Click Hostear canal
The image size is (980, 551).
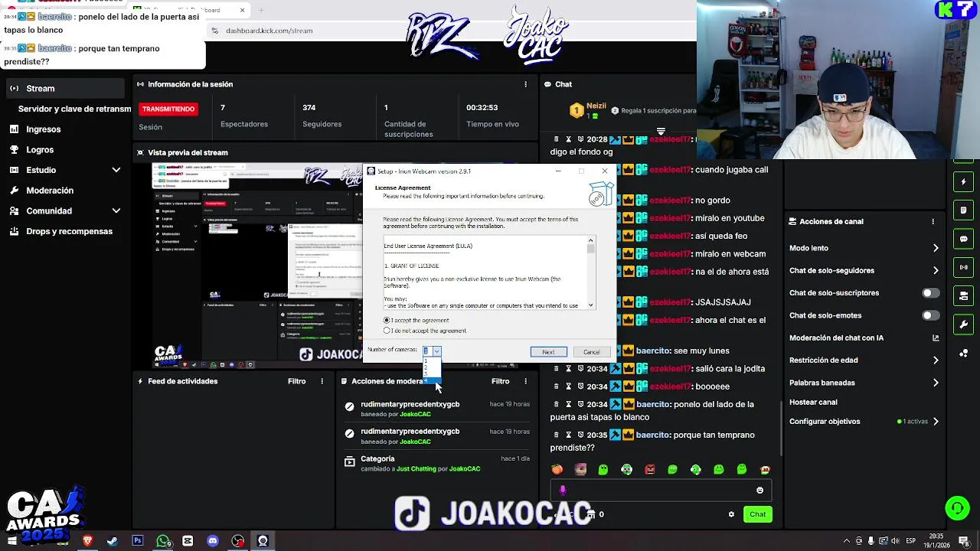coord(813,402)
